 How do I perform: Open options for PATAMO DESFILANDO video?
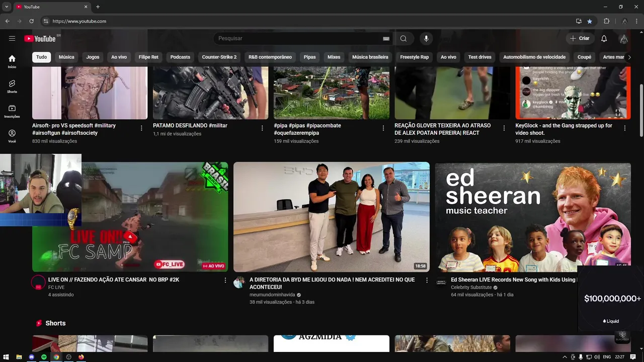[262, 128]
